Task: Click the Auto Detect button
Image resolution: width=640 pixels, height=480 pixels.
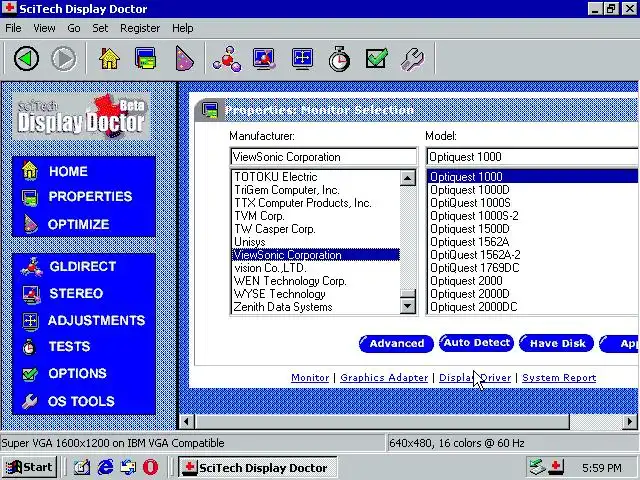Action: click(x=476, y=343)
